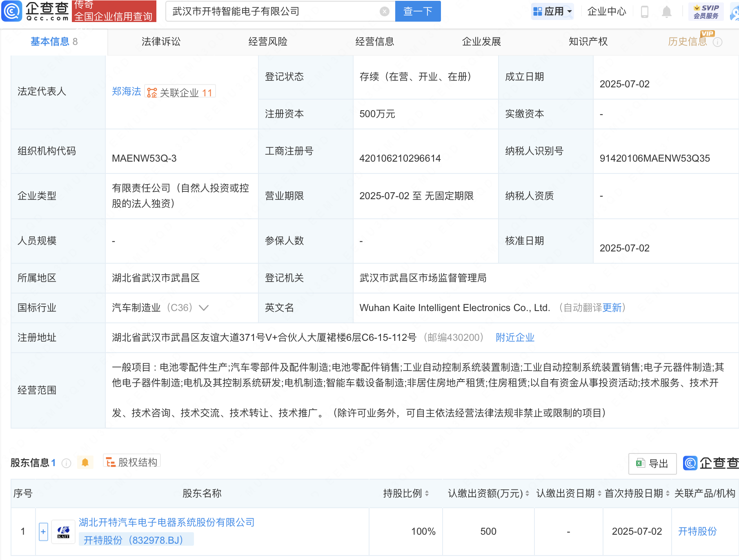Click the 导出 export button
Screen dimensions: 739x560
pos(652,464)
